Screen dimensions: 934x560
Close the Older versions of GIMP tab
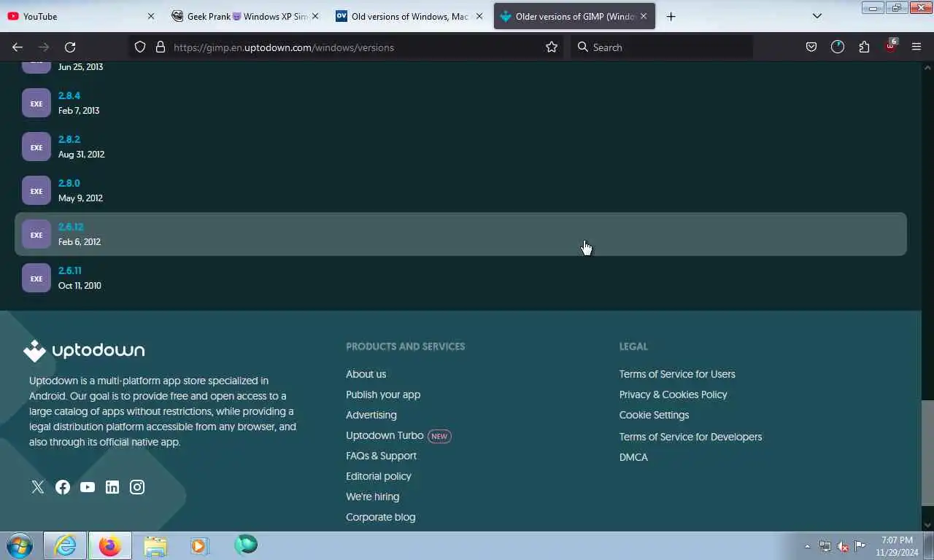point(644,16)
